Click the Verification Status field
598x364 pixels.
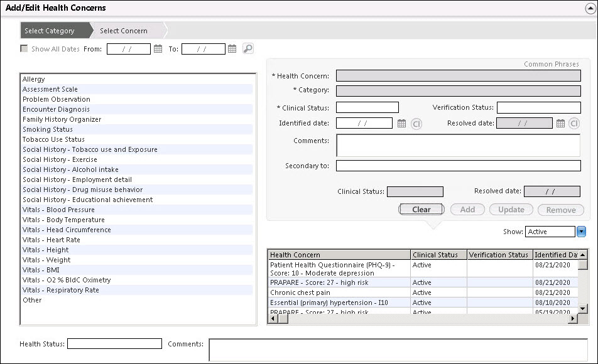click(x=538, y=107)
